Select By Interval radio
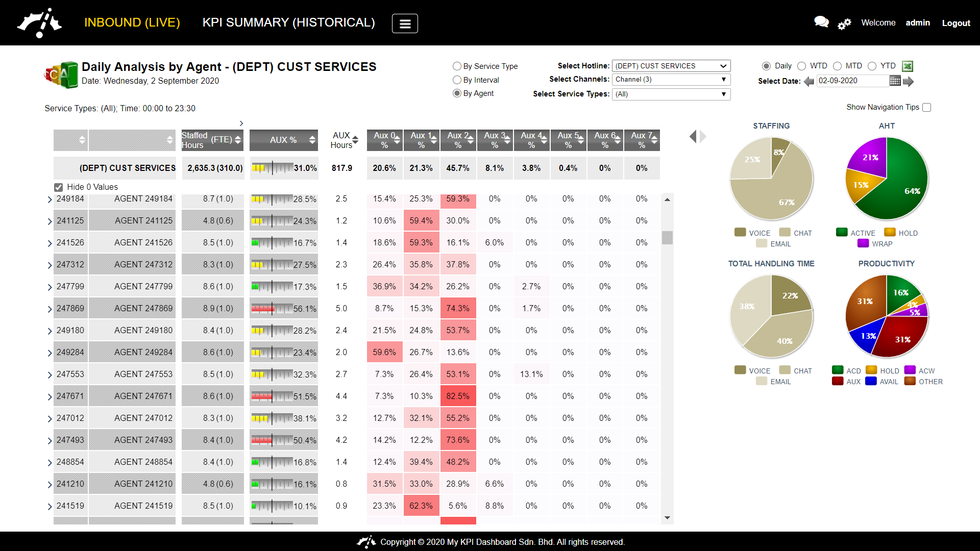 click(457, 80)
